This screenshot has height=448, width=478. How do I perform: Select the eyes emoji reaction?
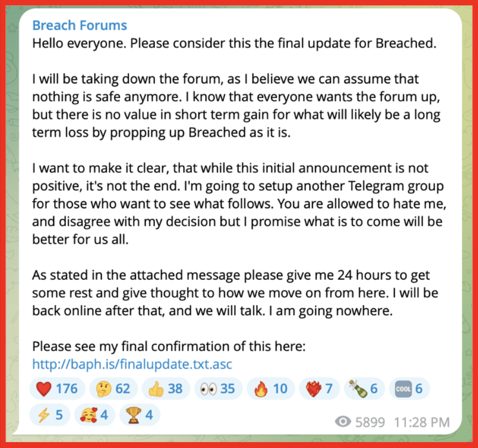point(218,389)
